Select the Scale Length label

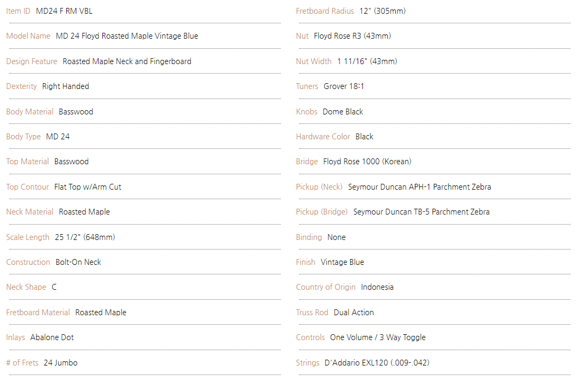(x=28, y=237)
